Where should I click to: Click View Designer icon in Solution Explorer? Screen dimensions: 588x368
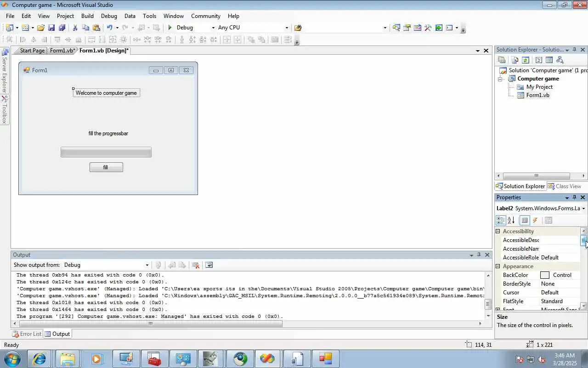[548, 60]
